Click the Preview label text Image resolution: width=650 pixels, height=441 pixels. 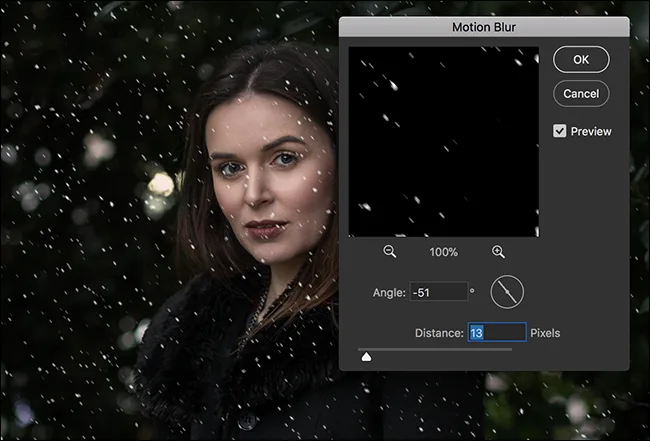click(x=591, y=131)
